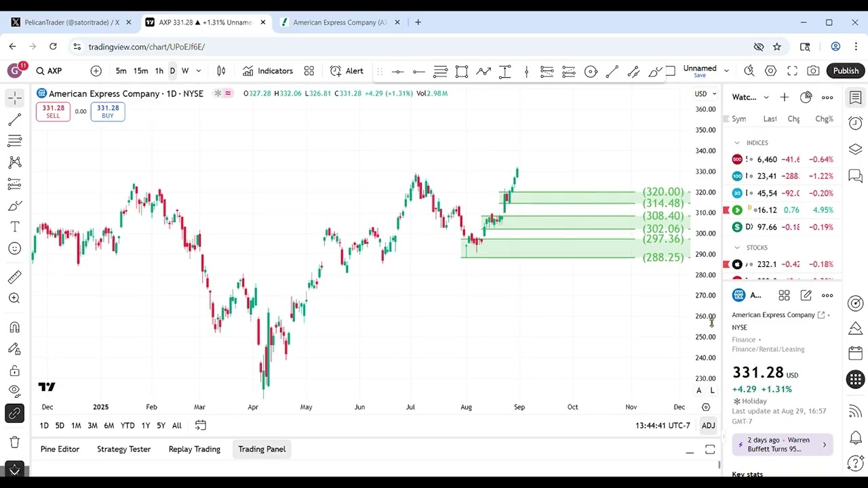
Task: Expand the Unnamed layout dropdown
Action: [726, 70]
